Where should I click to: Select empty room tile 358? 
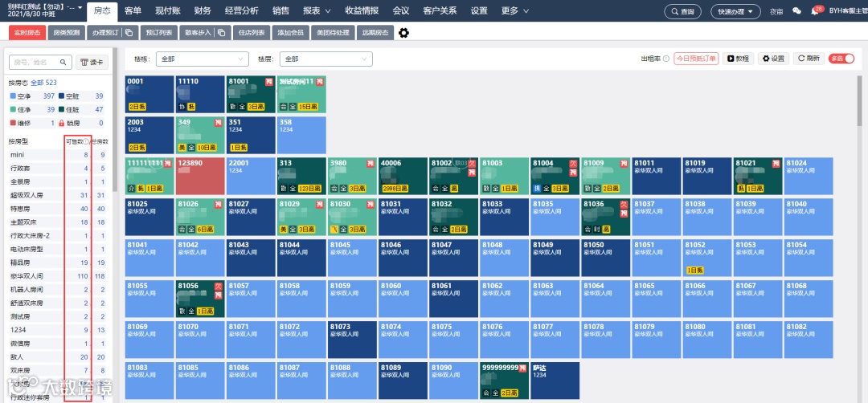[301, 135]
